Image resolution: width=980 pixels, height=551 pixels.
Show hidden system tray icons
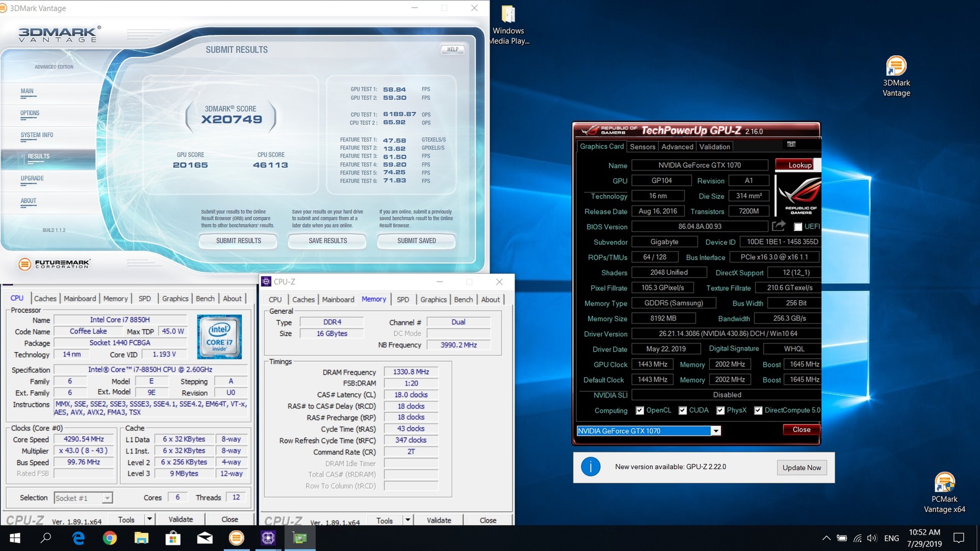[826, 538]
